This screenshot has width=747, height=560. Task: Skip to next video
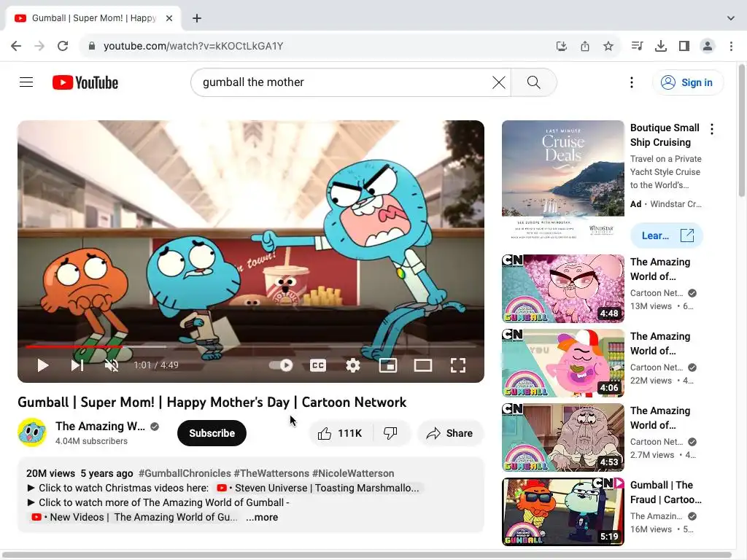click(77, 365)
